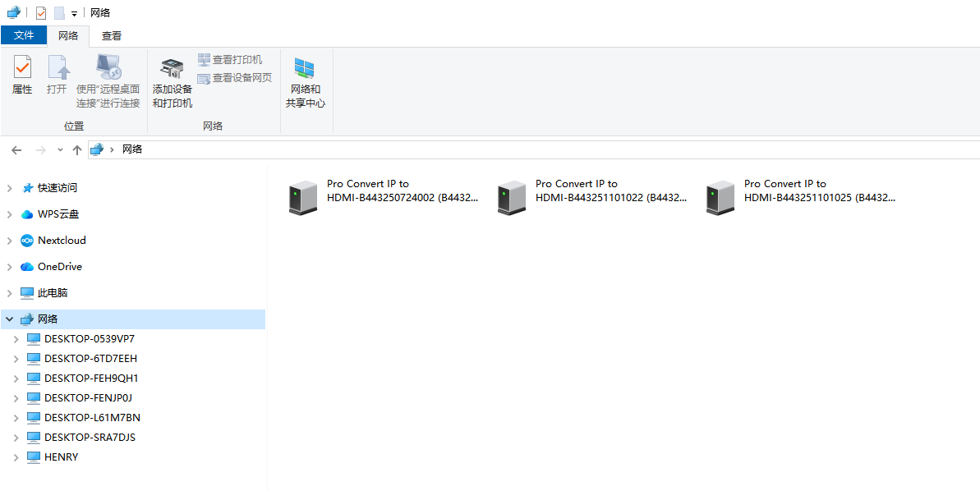Image resolution: width=980 pixels, height=491 pixels.
Task: Select DESKTOP-0539VP7 in the navigation tree
Action: (89, 339)
